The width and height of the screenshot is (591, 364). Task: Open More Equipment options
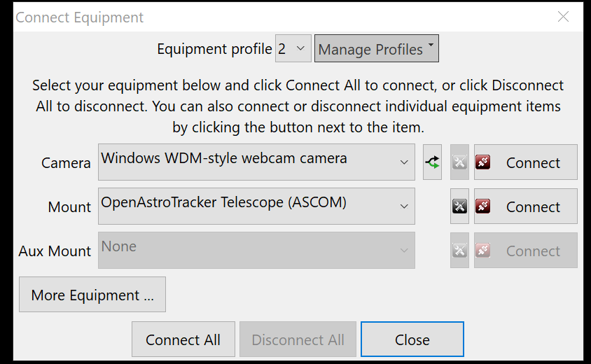(x=92, y=295)
